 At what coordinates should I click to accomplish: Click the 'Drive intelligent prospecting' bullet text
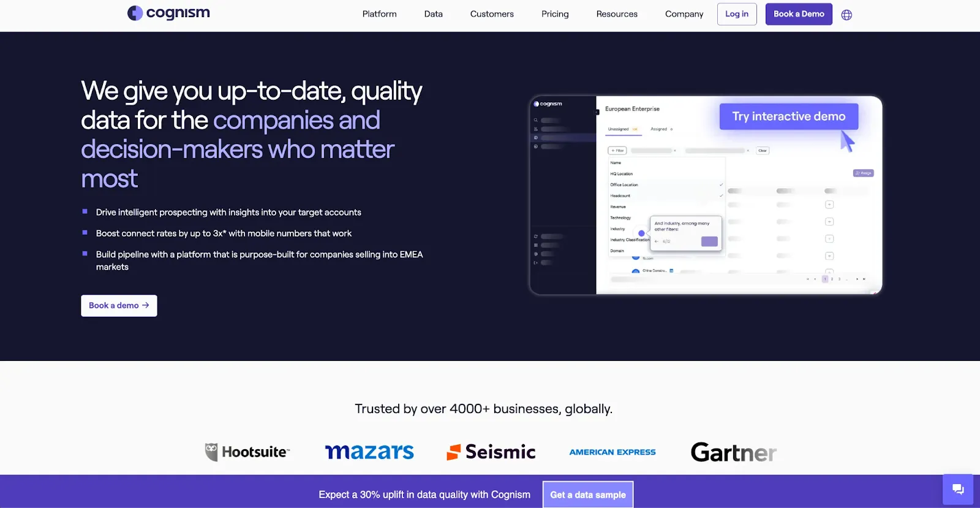click(x=228, y=212)
